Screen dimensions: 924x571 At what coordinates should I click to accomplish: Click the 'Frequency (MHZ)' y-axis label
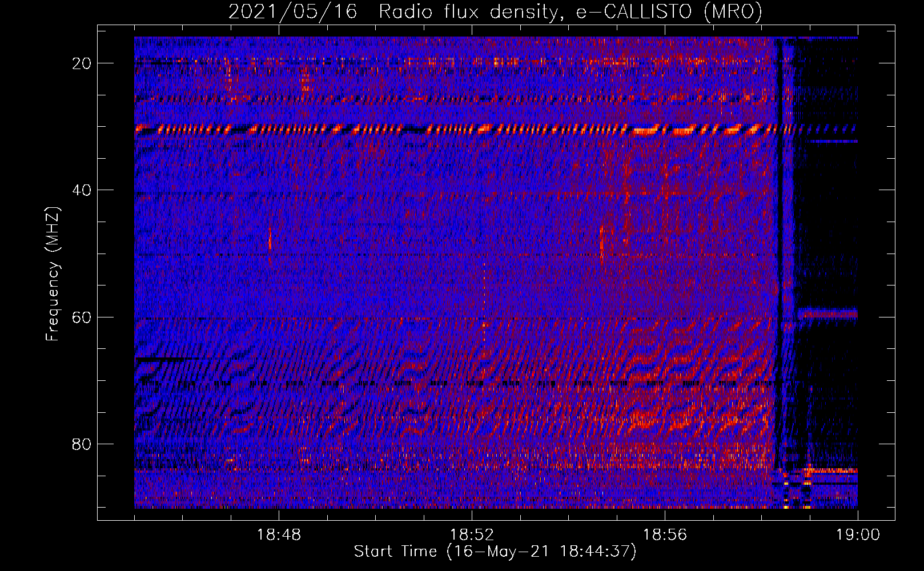tap(53, 274)
